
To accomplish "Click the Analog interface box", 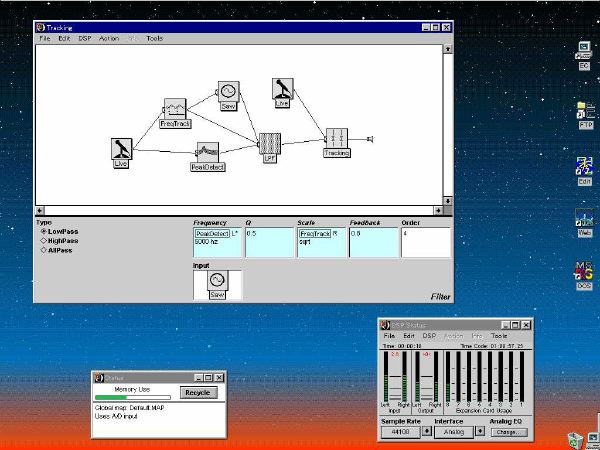I will coord(454,432).
